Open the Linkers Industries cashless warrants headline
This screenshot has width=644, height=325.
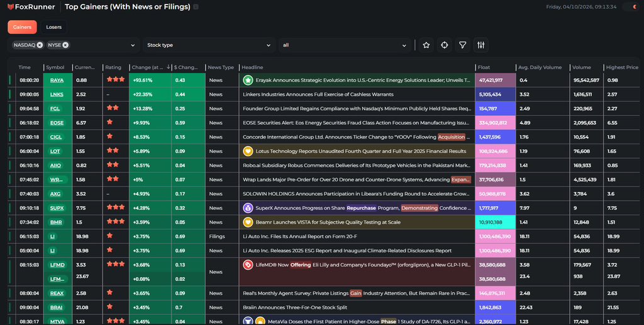tap(318, 94)
